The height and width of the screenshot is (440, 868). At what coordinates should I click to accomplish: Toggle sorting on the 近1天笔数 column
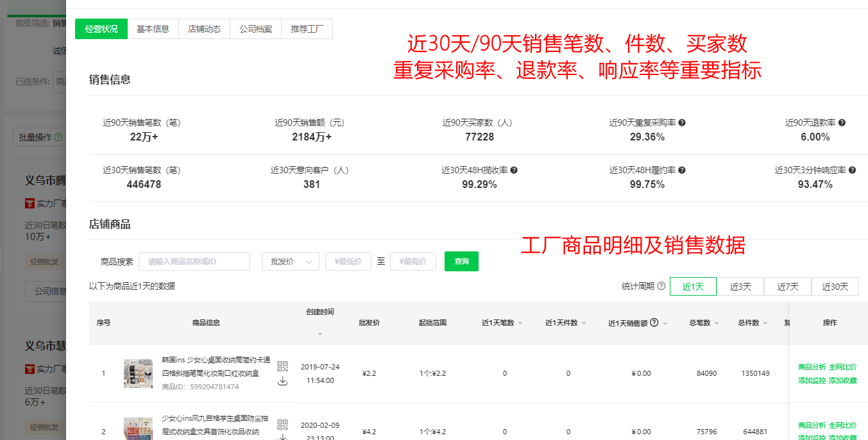(x=520, y=322)
